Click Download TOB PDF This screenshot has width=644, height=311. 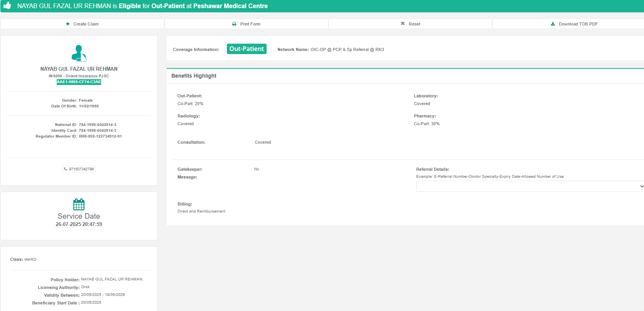tap(578, 24)
